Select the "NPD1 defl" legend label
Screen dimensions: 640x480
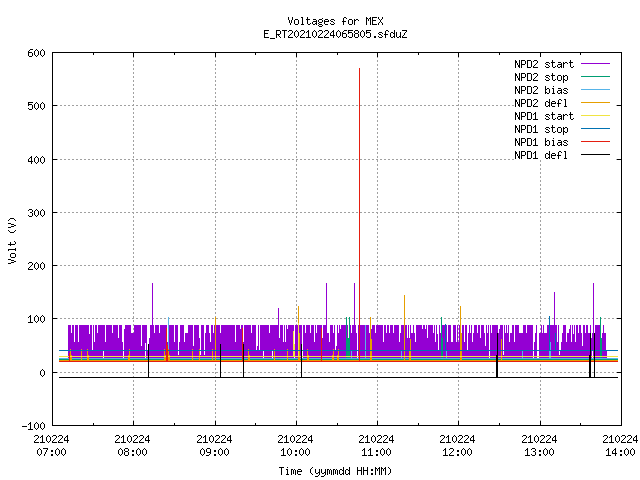pos(541,156)
